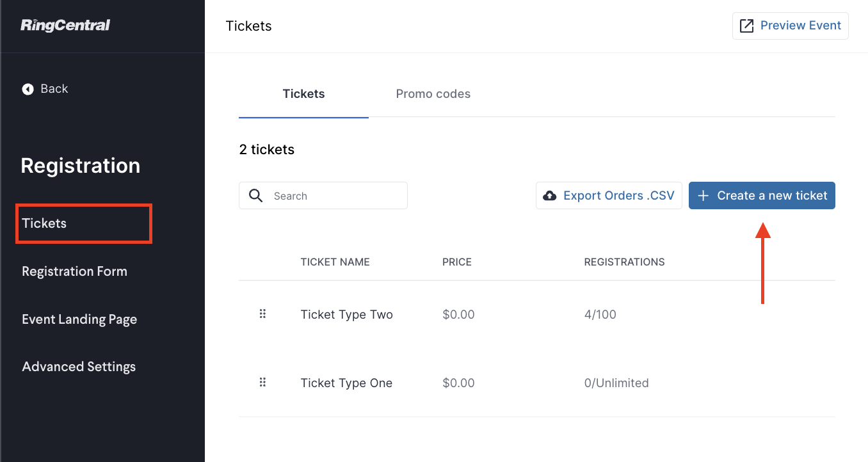
Task: Click the Create a new ticket button
Action: [762, 196]
